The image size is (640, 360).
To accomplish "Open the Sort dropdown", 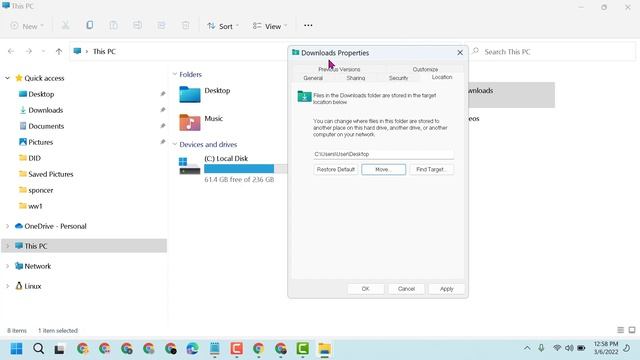I will coord(223,26).
